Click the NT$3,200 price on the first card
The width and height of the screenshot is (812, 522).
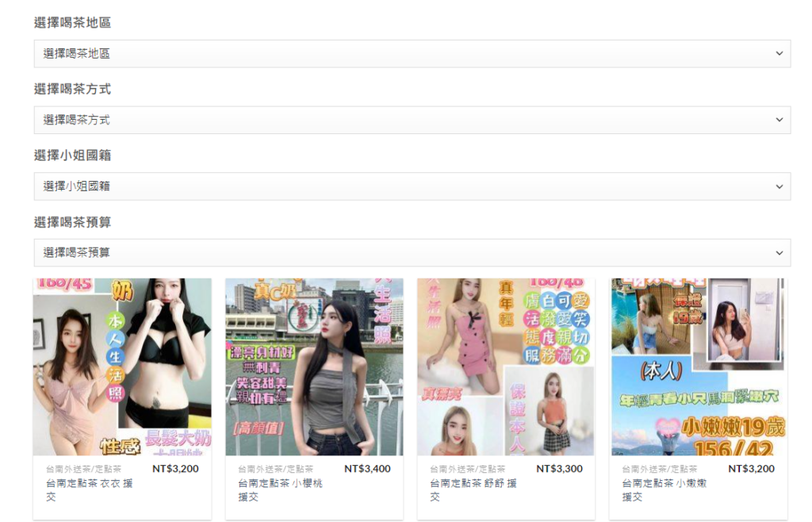175,469
